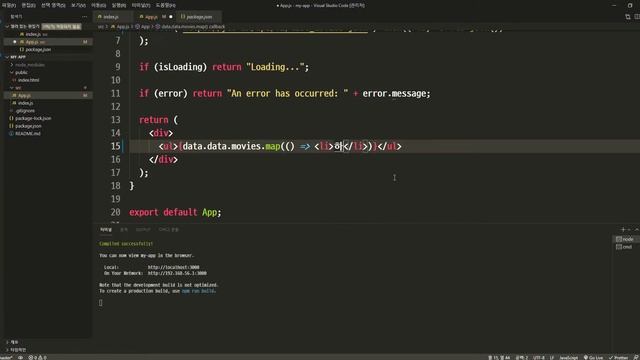This screenshot has height=360, width=640.
Task: Click the unsaved-count badge in Open Editors
Action: pos(62,27)
